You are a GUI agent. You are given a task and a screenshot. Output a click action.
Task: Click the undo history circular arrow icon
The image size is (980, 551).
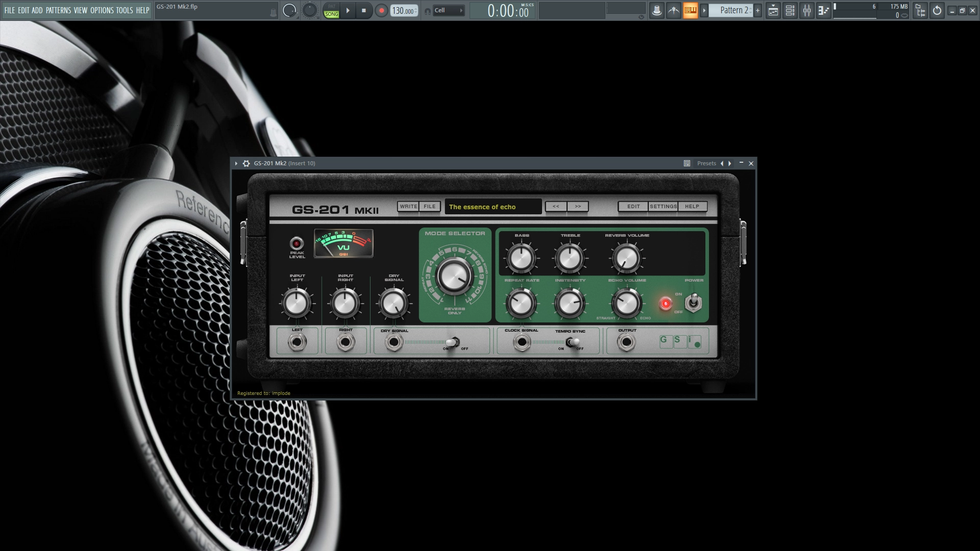click(937, 10)
